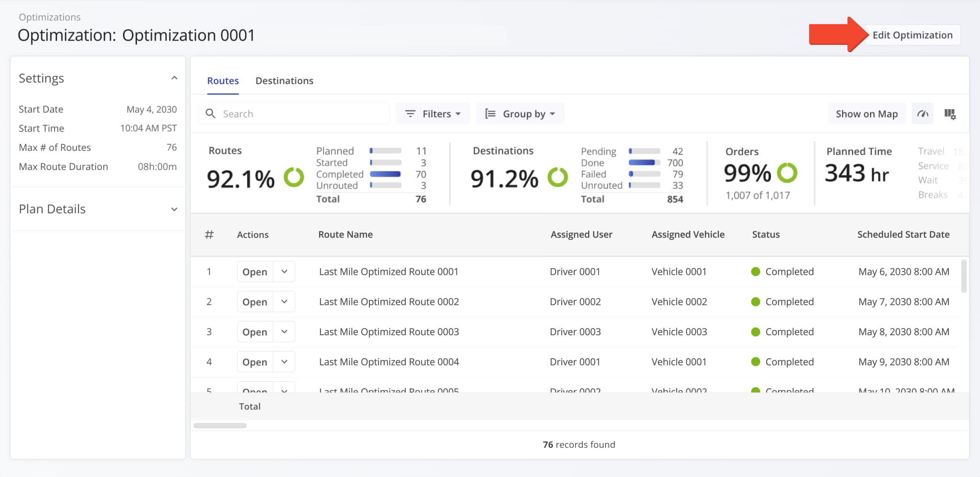Click the Routes completion donut chart

295,178
